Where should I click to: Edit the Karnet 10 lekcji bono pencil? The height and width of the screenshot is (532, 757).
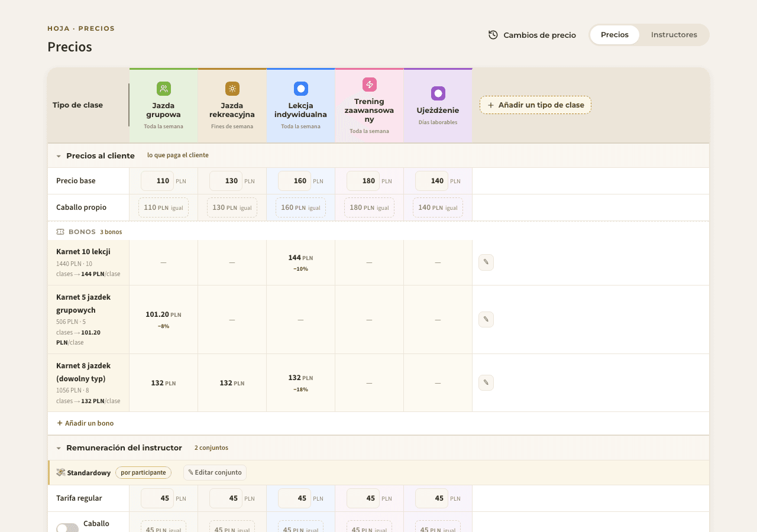pyautogui.click(x=486, y=262)
